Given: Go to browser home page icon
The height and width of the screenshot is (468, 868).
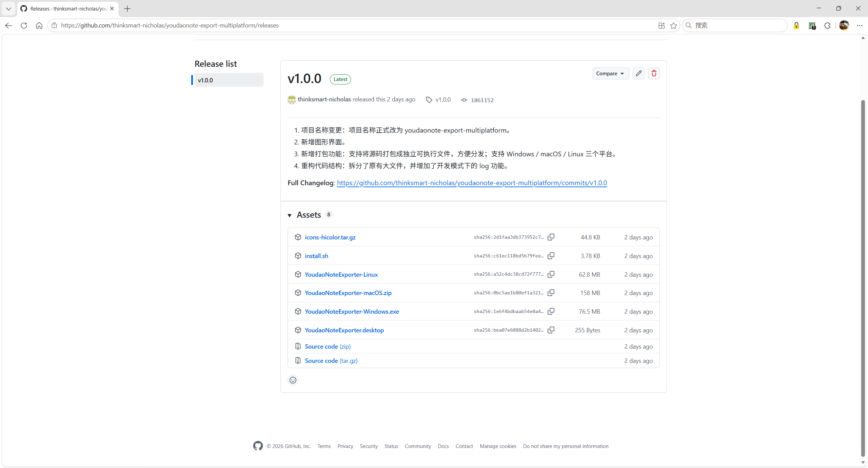Looking at the screenshot, I should (39, 25).
